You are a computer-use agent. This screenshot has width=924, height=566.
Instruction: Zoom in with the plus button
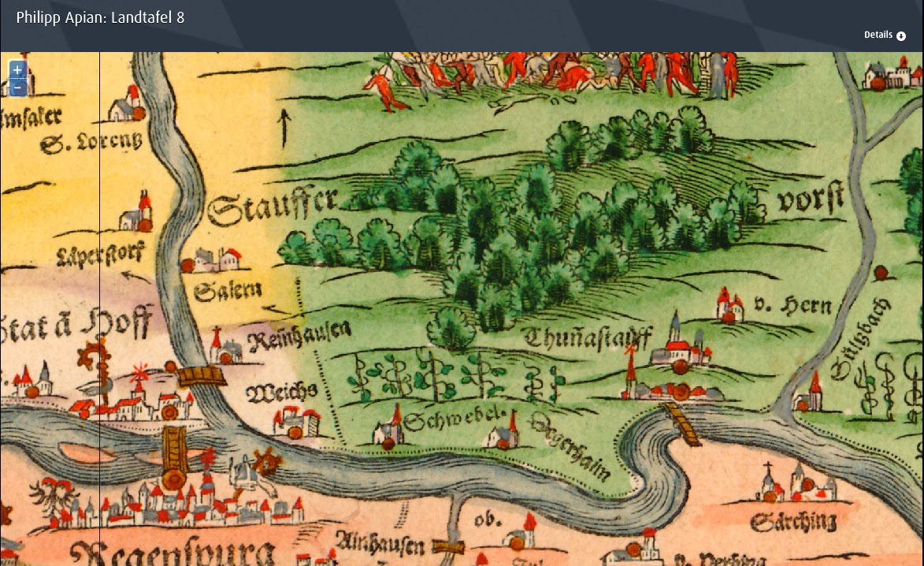[x=17, y=69]
